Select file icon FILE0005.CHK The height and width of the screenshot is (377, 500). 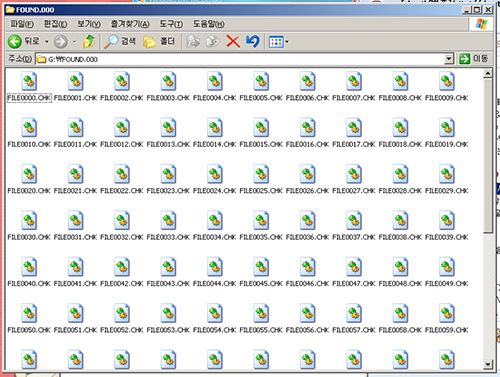coord(261,81)
